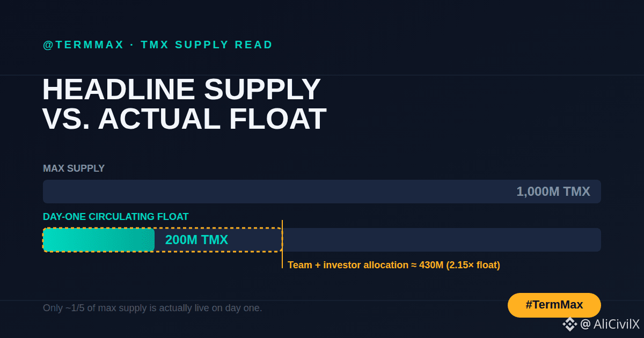
Task: Click the 1,000M TMX max supply bar
Action: pos(322,192)
